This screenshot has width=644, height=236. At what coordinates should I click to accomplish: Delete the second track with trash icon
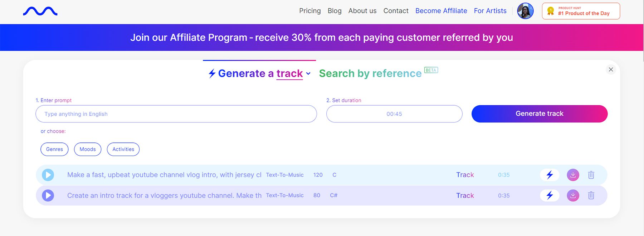click(591, 195)
